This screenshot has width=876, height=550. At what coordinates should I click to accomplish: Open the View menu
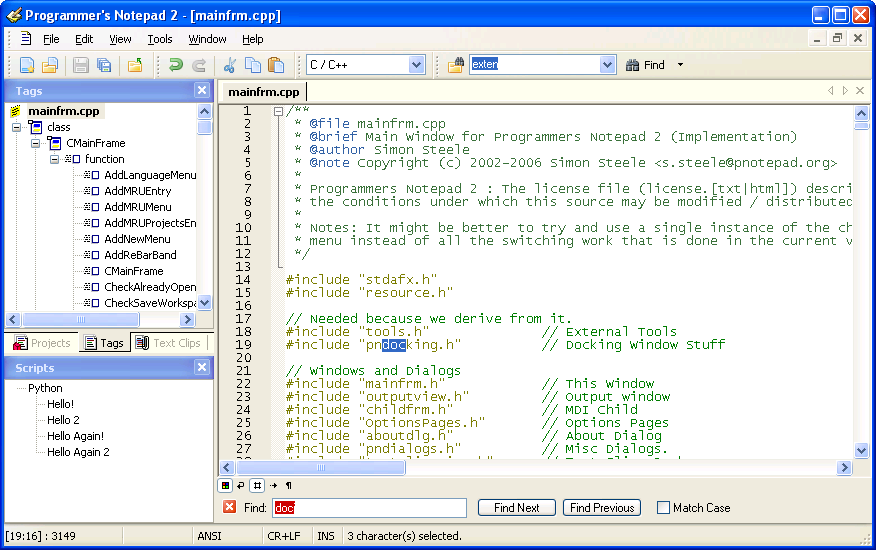[120, 39]
